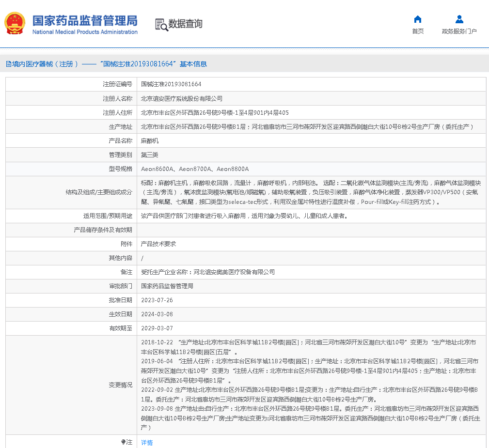Screen dimensions: 489x448
Task: Click the national emblem logo
Action: coord(15,24)
